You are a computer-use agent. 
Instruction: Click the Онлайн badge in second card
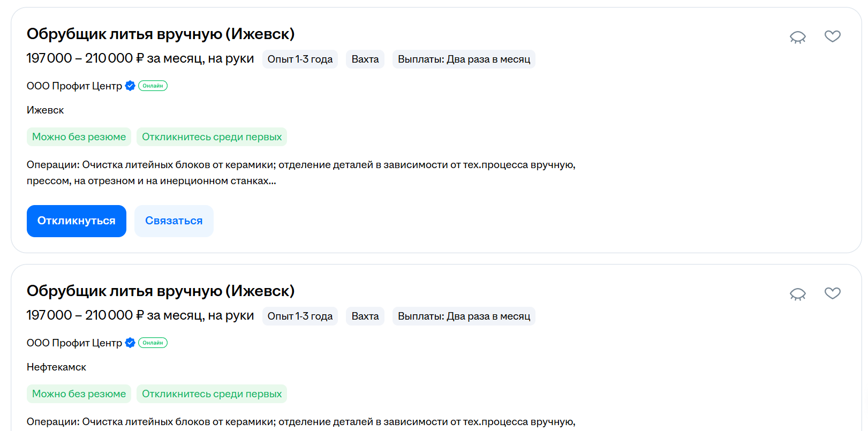tap(153, 343)
